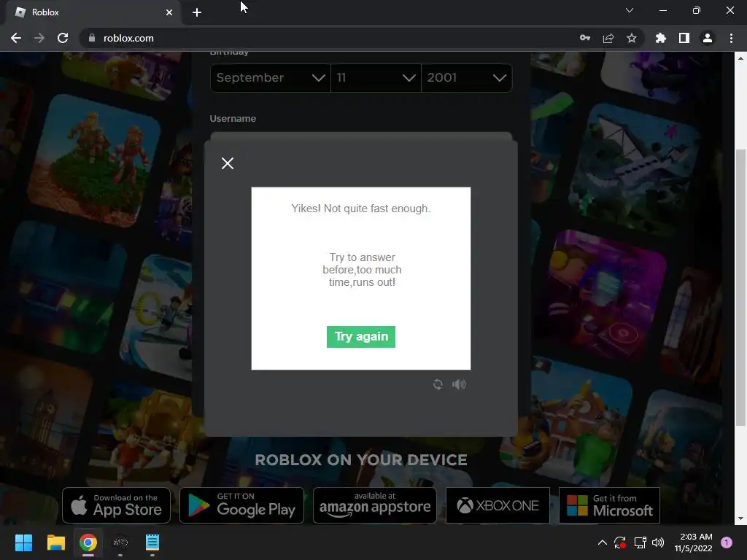Click the share this page icon
This screenshot has width=747, height=560.
608,38
